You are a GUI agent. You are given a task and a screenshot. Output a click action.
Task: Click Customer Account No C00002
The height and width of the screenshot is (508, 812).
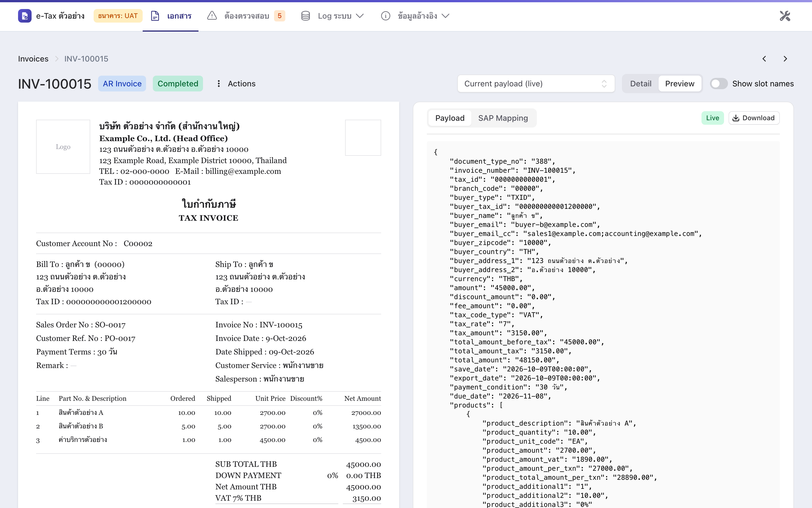[94, 244]
